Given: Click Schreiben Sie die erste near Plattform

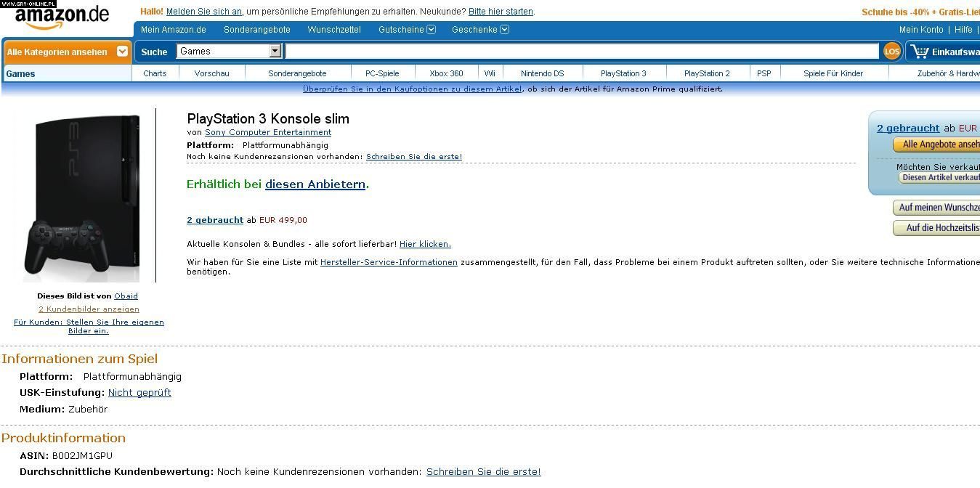Looking at the screenshot, I should click(414, 157).
